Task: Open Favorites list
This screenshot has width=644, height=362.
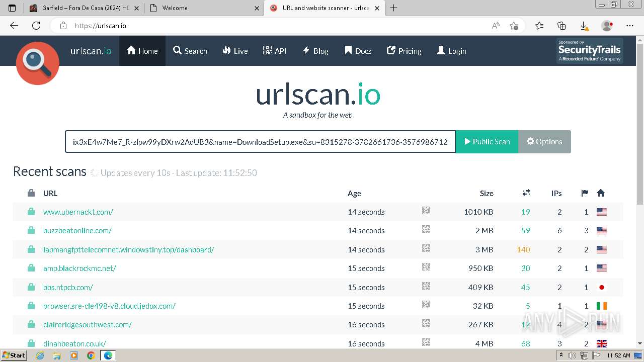Action: 539,26
